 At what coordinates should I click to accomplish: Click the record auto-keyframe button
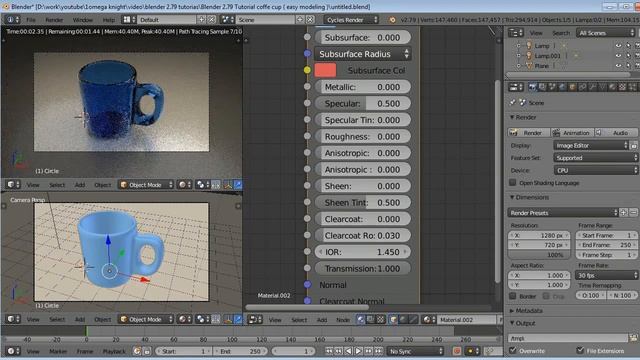(457, 351)
